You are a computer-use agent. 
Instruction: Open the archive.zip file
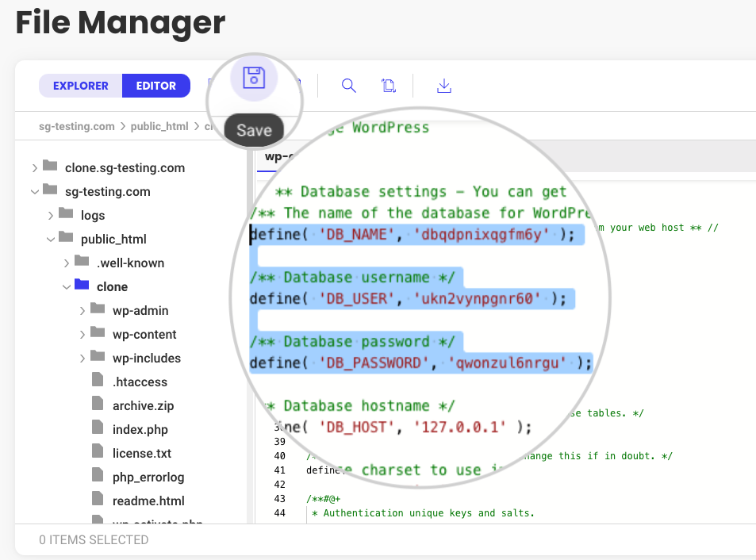tap(143, 406)
